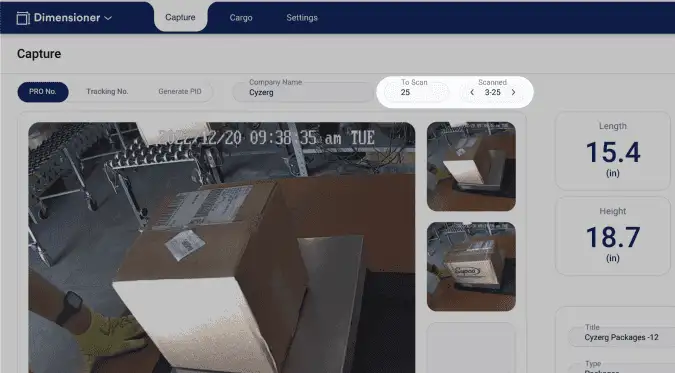Click the Title field Cyzerg Packages -12
Viewport: 675px width, 373px height.
(x=622, y=337)
